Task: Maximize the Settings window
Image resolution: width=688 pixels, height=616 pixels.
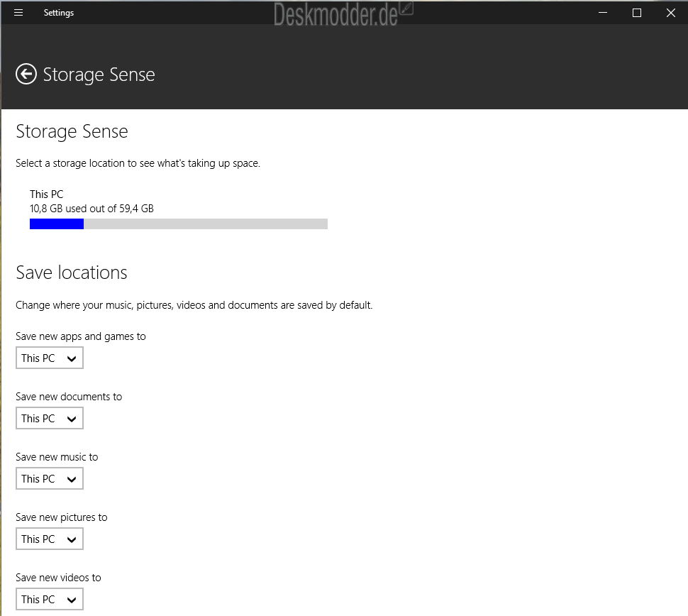Action: (x=637, y=12)
